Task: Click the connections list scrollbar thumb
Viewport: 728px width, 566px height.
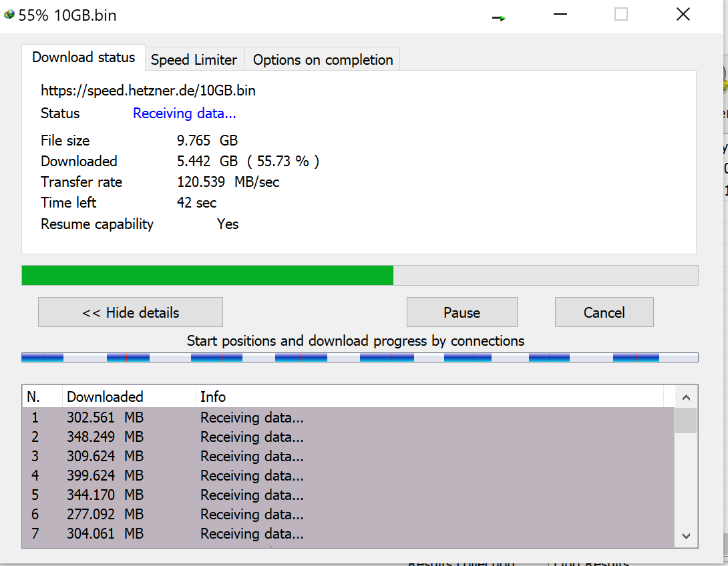Action: [x=686, y=421]
